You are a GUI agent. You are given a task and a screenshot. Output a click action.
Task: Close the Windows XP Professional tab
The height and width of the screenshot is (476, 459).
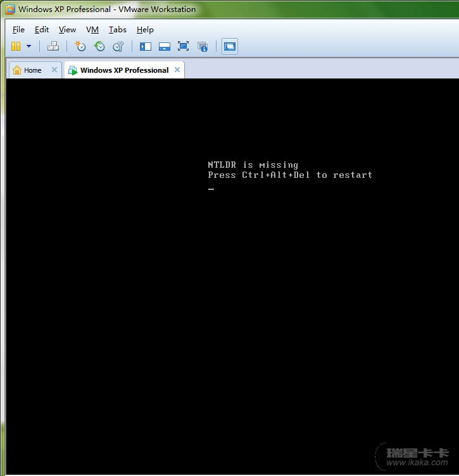pos(177,70)
